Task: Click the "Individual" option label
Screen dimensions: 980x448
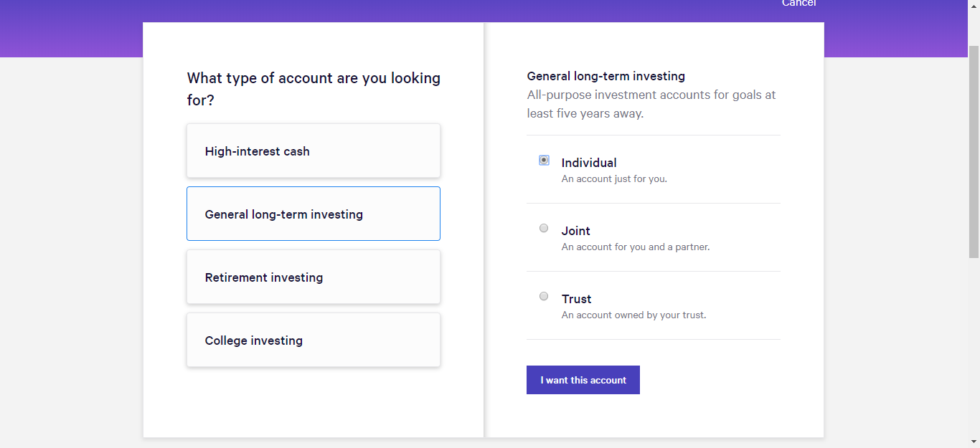Action: point(589,163)
